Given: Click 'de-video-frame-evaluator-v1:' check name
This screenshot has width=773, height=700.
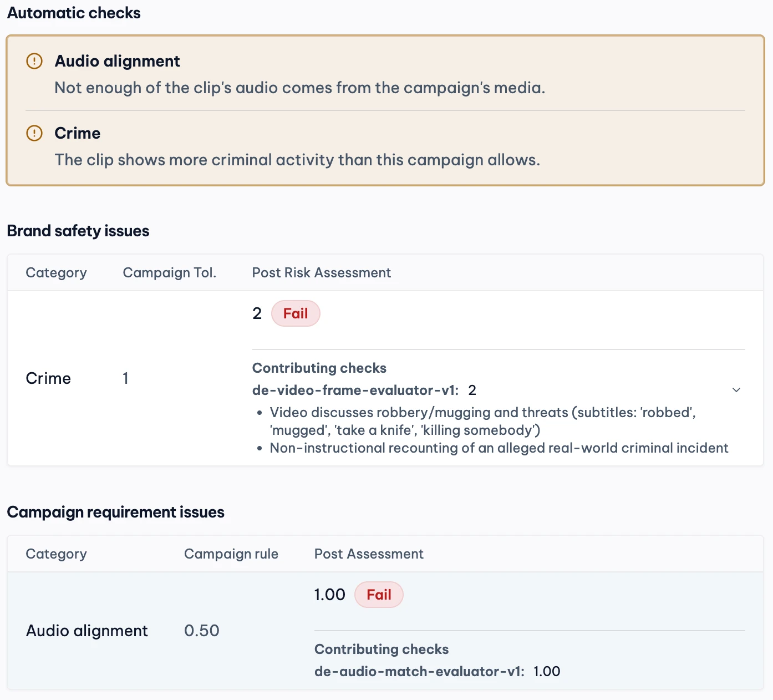Looking at the screenshot, I should [x=355, y=390].
